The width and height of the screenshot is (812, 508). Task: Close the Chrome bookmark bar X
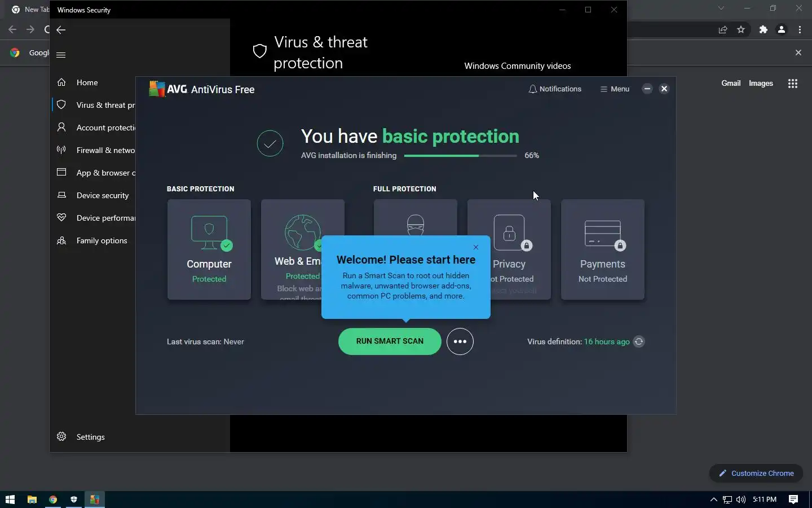tap(798, 52)
